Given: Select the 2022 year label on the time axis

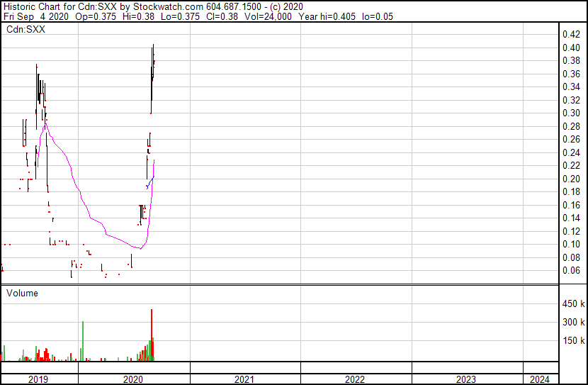Looking at the screenshot, I should pos(355,379).
